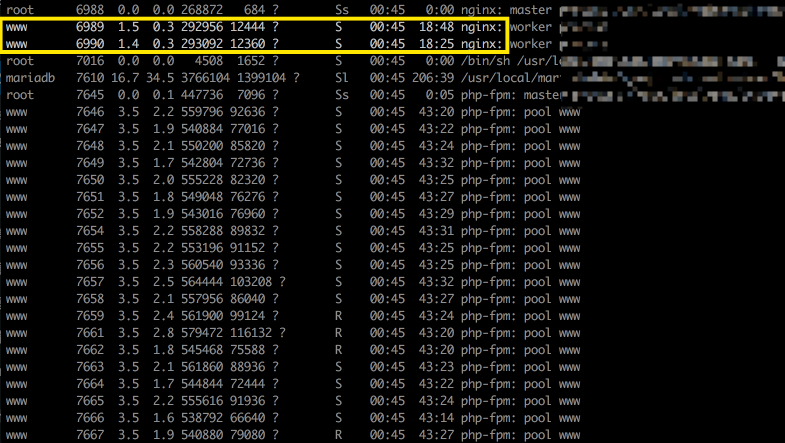Click PID 7610 of mariadb process

click(90, 78)
